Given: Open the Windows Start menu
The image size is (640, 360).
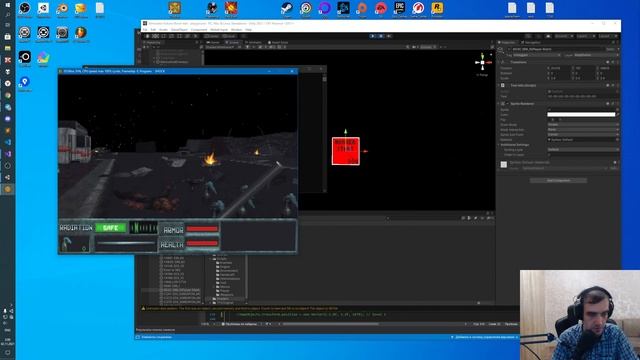Looking at the screenshot, I should point(7,5).
